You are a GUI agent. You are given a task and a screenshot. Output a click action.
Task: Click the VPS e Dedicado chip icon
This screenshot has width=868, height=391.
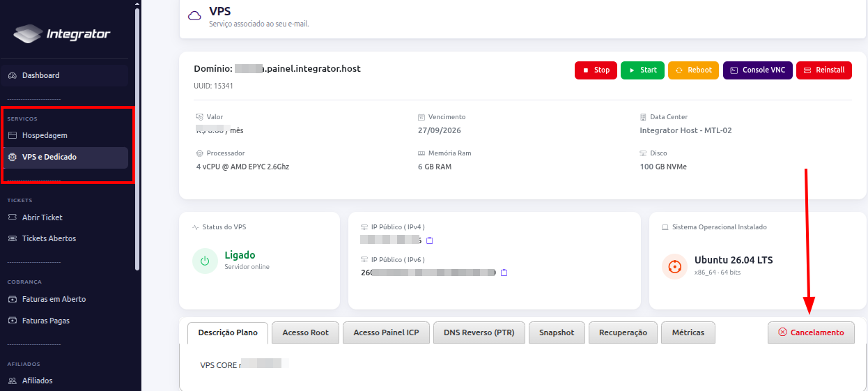(x=12, y=157)
